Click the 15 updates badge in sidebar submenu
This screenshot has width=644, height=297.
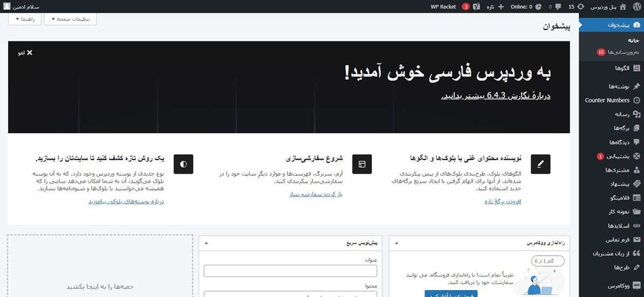click(601, 53)
